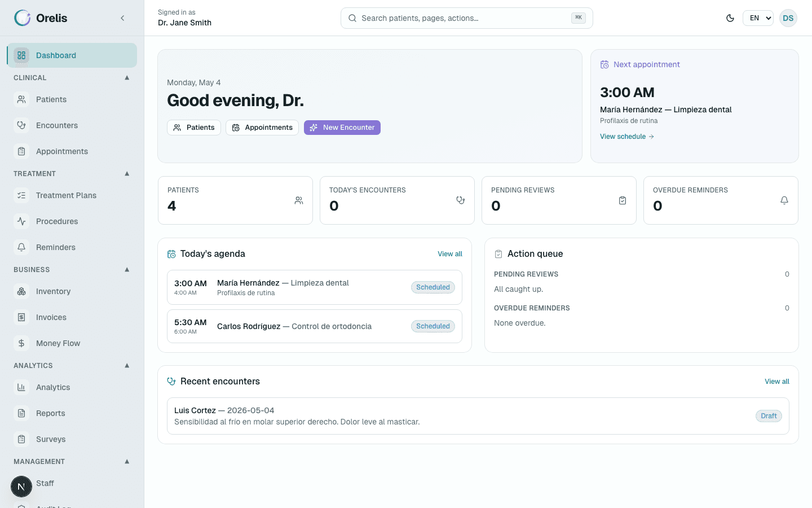
Task: Click the Patients people icon in sidebar
Action: (x=21, y=99)
